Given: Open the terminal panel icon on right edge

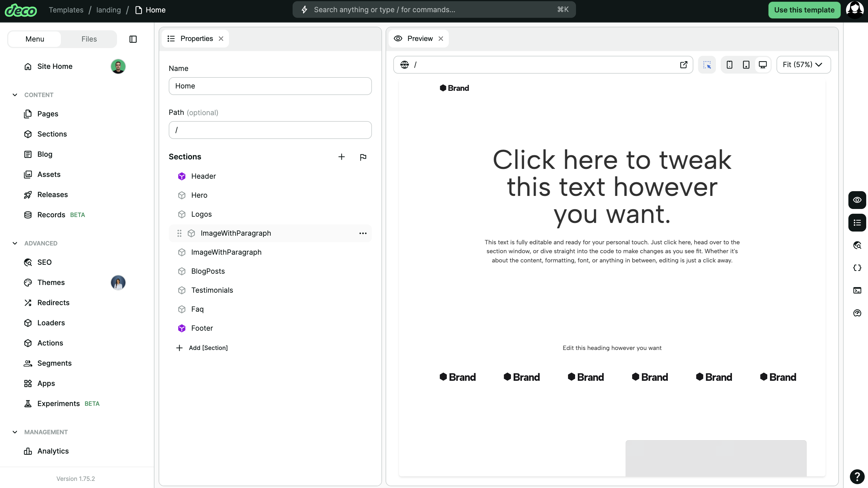Looking at the screenshot, I should [x=857, y=290].
